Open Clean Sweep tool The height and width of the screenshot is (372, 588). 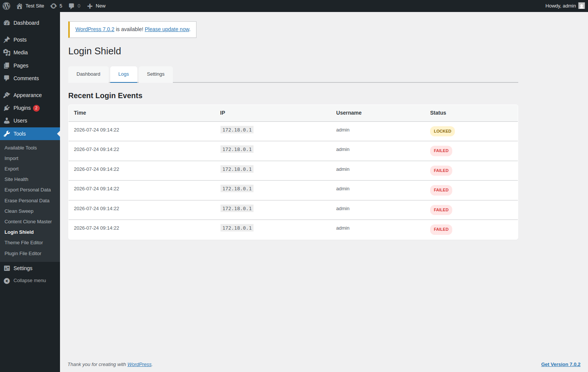click(19, 211)
